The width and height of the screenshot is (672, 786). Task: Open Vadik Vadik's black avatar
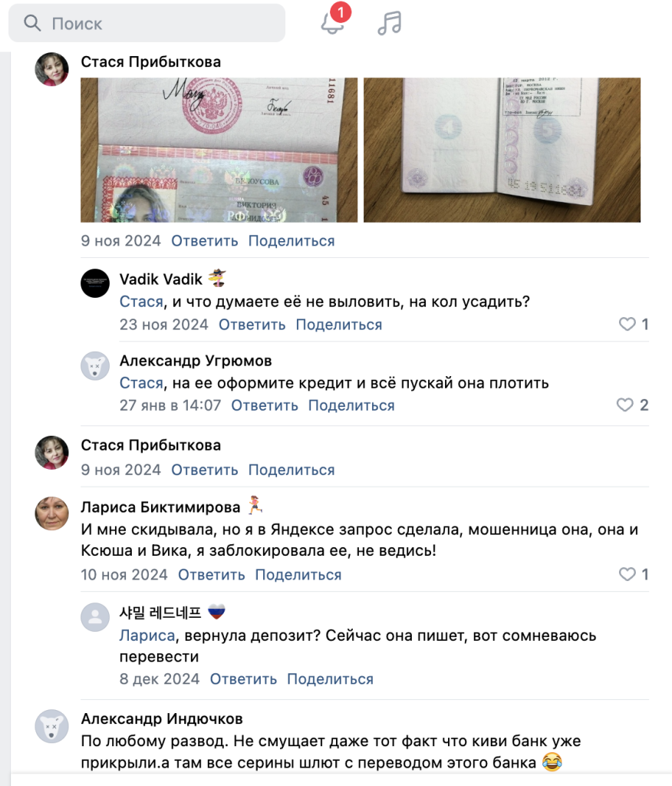[x=95, y=283]
